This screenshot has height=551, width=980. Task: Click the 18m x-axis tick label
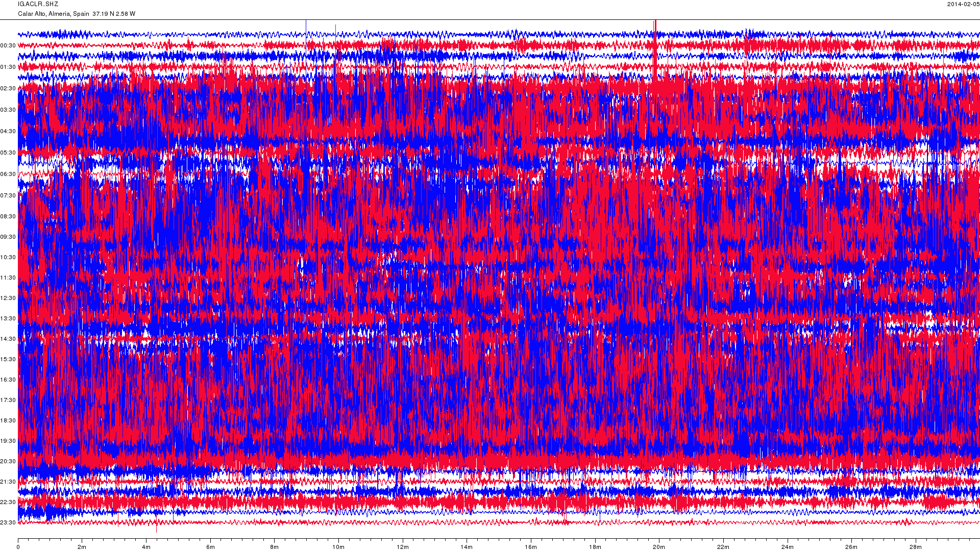(595, 547)
